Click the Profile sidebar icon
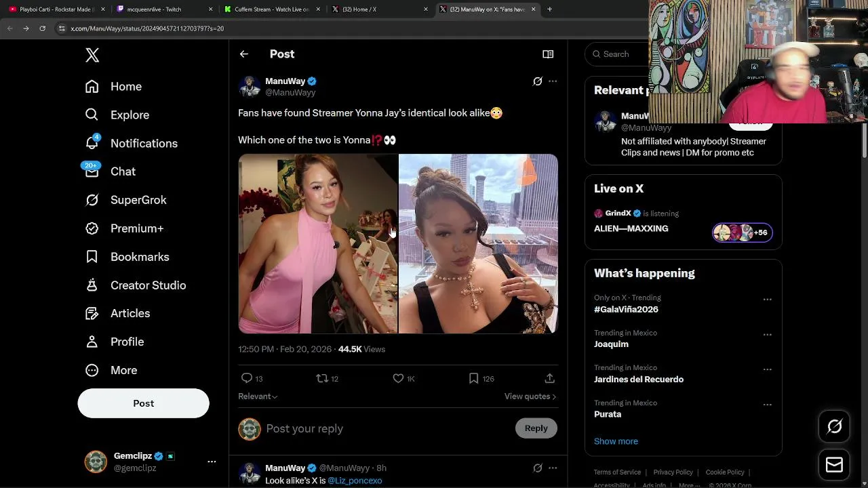The image size is (868, 488). tap(92, 342)
